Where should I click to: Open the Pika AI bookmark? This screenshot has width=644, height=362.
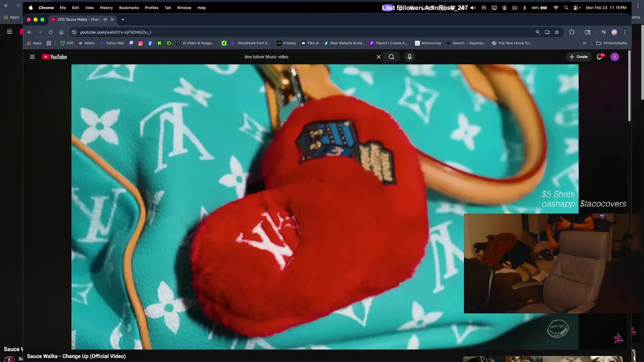point(310,43)
